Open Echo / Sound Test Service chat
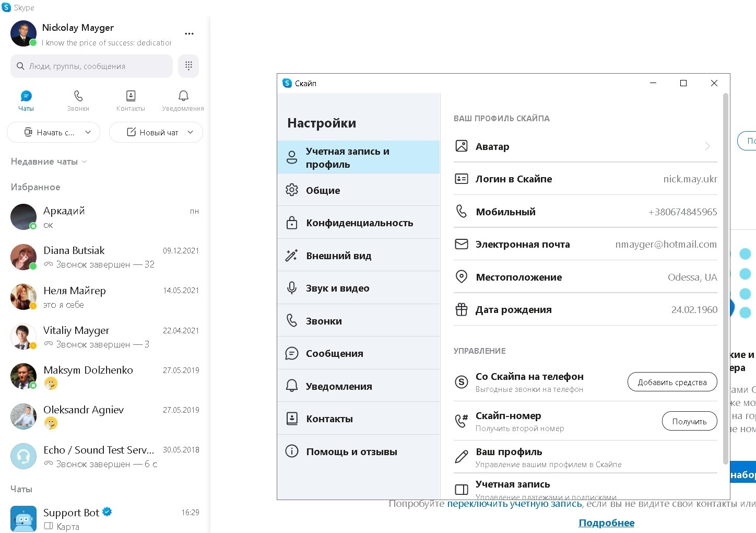Viewport: 756px width, 533px height. (x=105, y=456)
